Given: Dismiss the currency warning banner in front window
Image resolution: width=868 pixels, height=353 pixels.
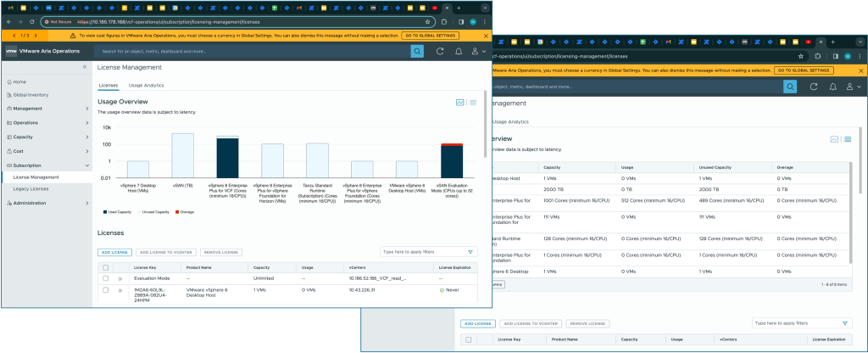Looking at the screenshot, I should pyautogui.click(x=487, y=36).
